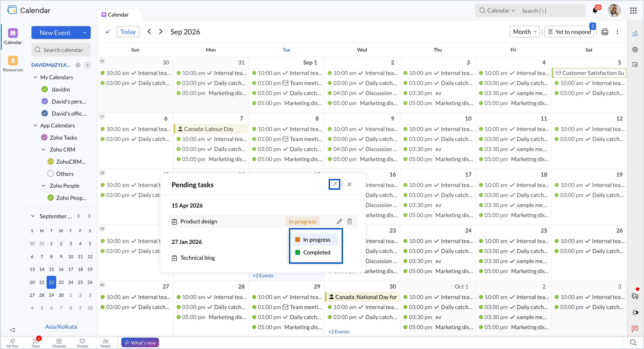Switch to Channels in bottom bar
This screenshot has height=349, width=644.
[59, 343]
